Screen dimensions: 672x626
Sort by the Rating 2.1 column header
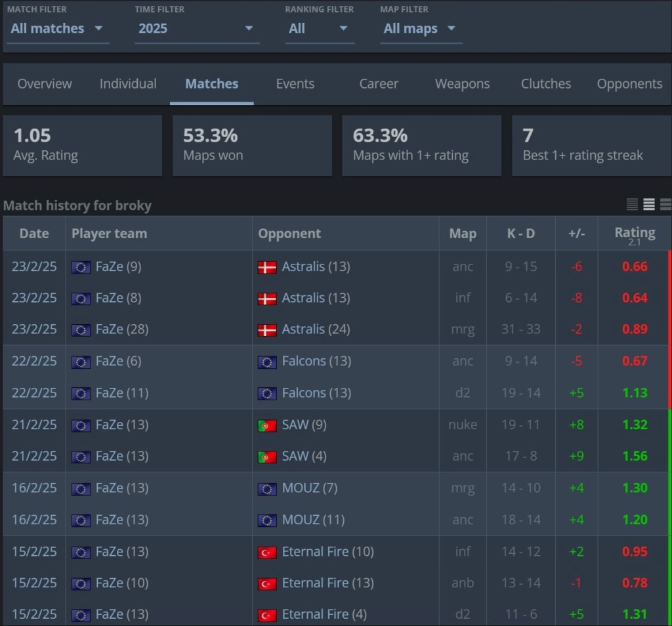tap(635, 235)
